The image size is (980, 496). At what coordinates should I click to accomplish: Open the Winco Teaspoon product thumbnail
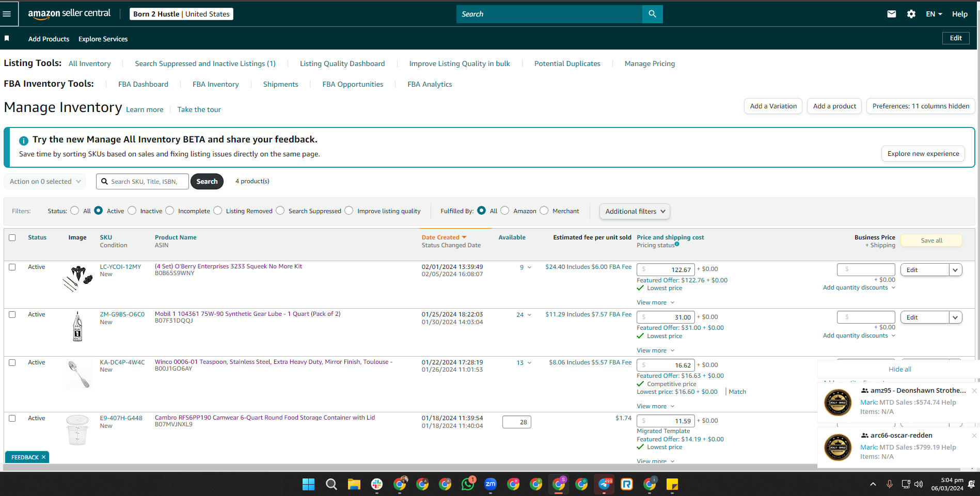77,374
